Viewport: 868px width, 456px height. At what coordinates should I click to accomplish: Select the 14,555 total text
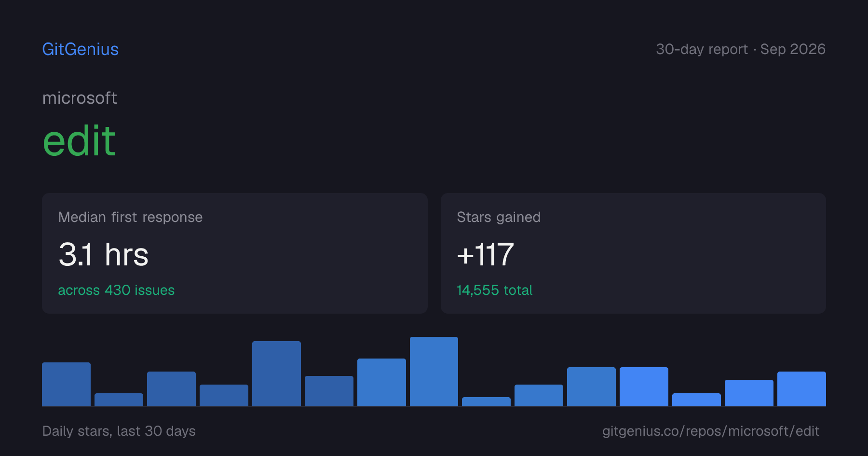pos(495,290)
